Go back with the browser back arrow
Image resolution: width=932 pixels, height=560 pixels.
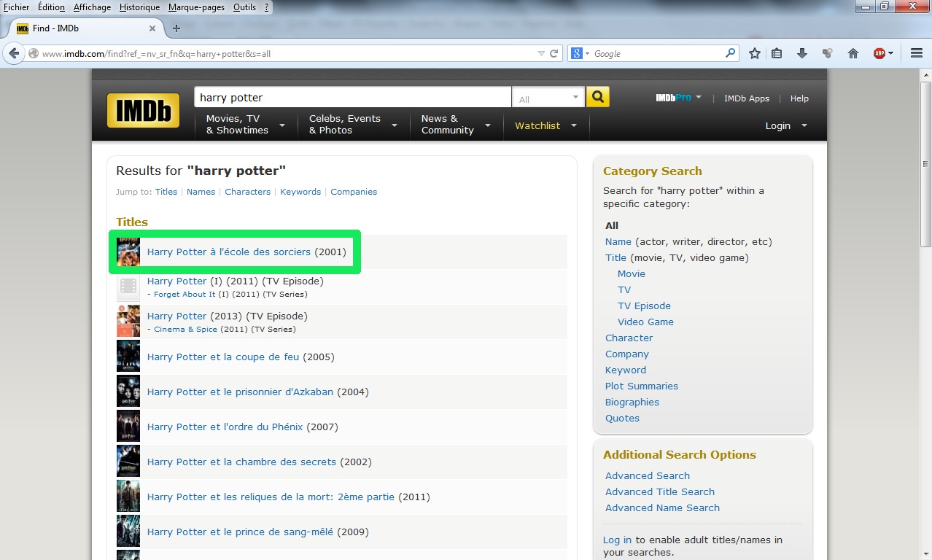(x=14, y=53)
